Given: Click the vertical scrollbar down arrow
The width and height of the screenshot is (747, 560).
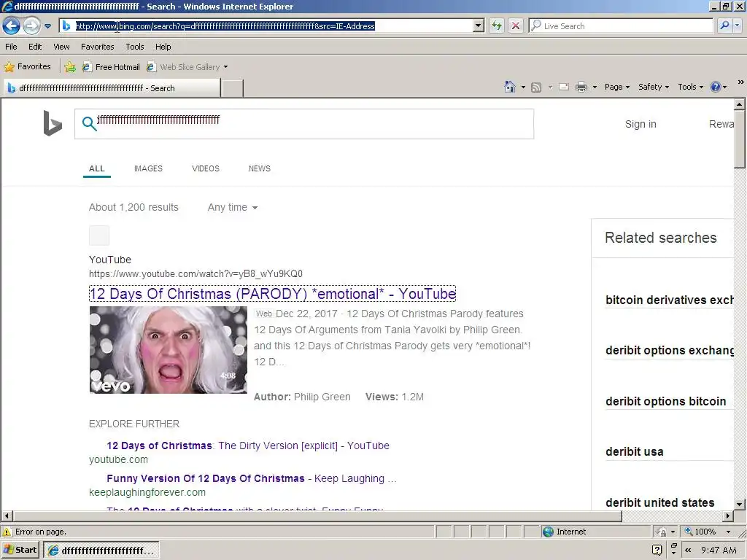Looking at the screenshot, I should click(740, 504).
